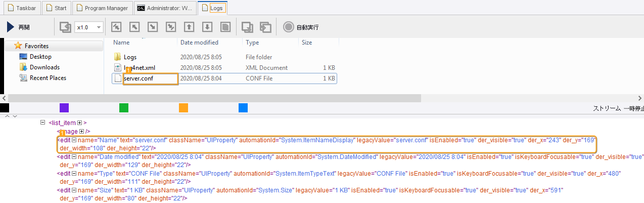Switch to the Program Manager tab
This screenshot has width=644, height=203.
[104, 8]
